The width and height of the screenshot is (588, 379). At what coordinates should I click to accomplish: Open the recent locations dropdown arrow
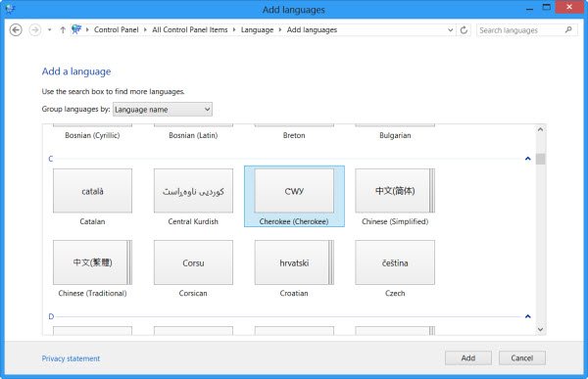[x=50, y=30]
